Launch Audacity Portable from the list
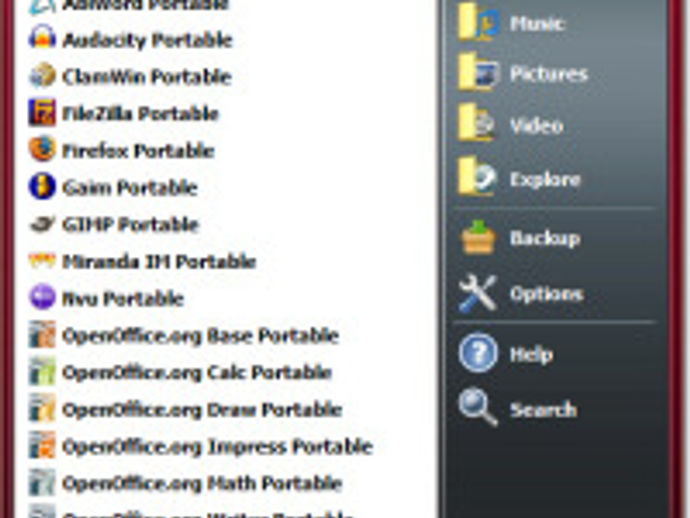690x518 pixels. (x=147, y=40)
